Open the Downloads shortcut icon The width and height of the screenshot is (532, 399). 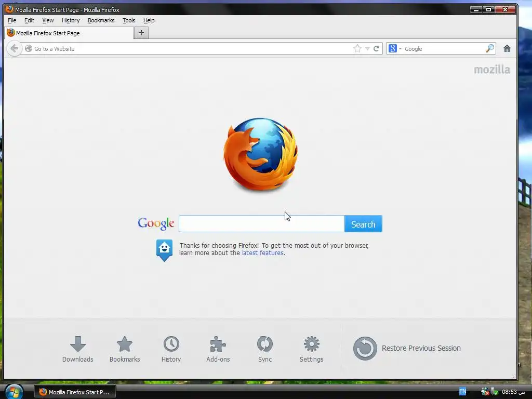point(78,344)
